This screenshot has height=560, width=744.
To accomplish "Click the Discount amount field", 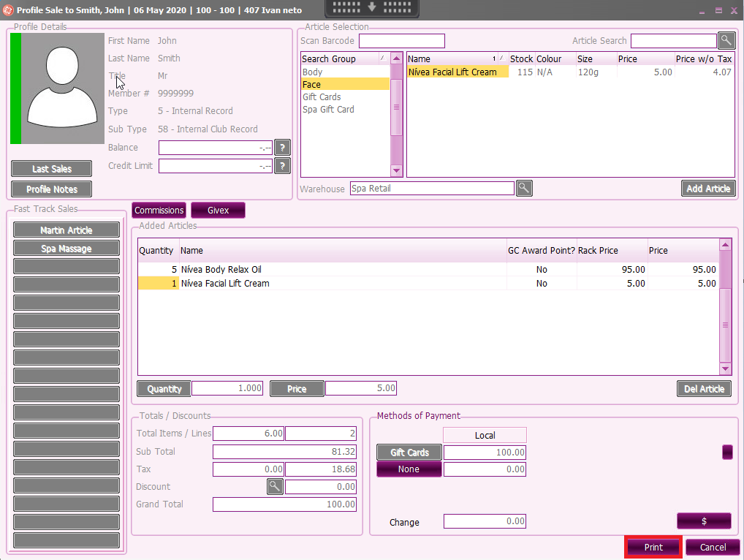I will [321, 486].
